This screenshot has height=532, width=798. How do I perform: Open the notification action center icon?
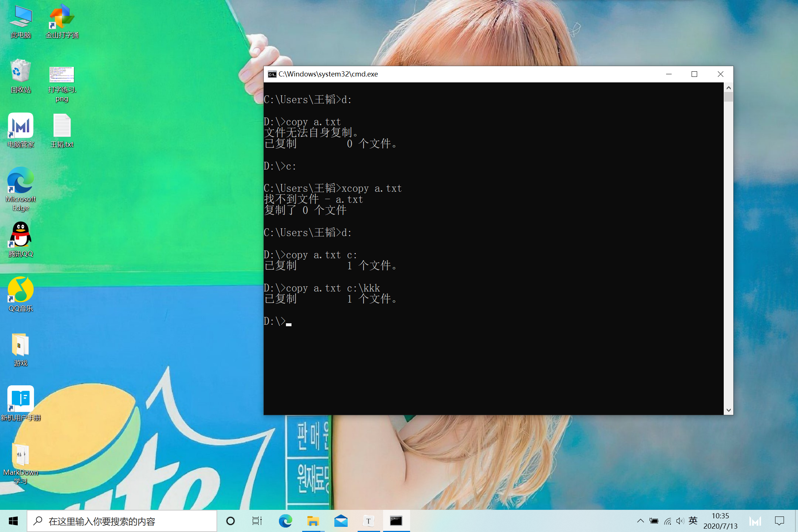(x=779, y=521)
